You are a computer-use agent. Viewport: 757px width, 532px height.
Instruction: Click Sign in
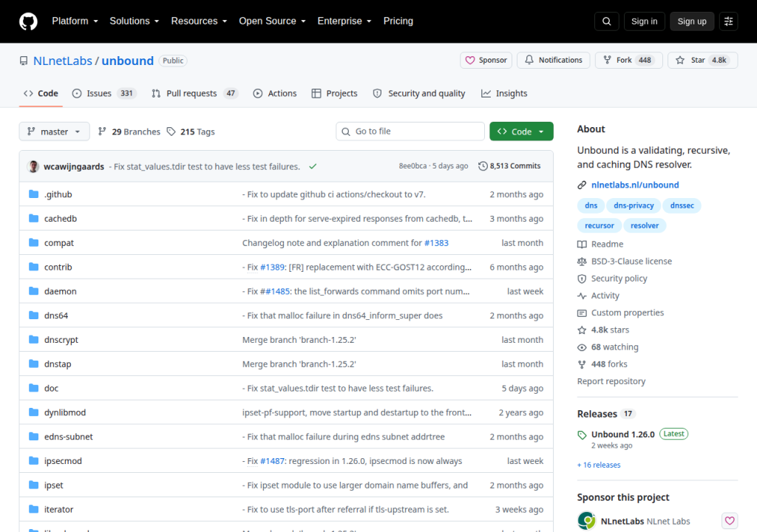[x=644, y=21]
